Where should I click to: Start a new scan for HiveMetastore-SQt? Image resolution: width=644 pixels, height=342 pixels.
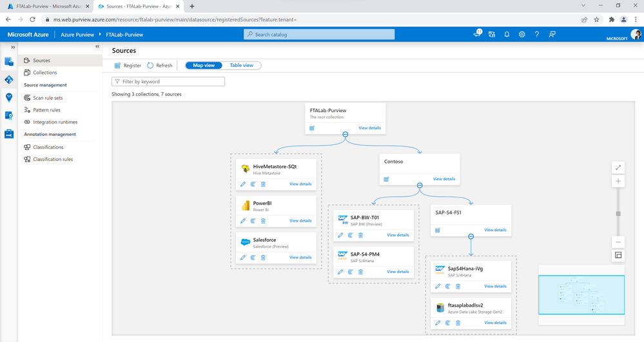(253, 184)
